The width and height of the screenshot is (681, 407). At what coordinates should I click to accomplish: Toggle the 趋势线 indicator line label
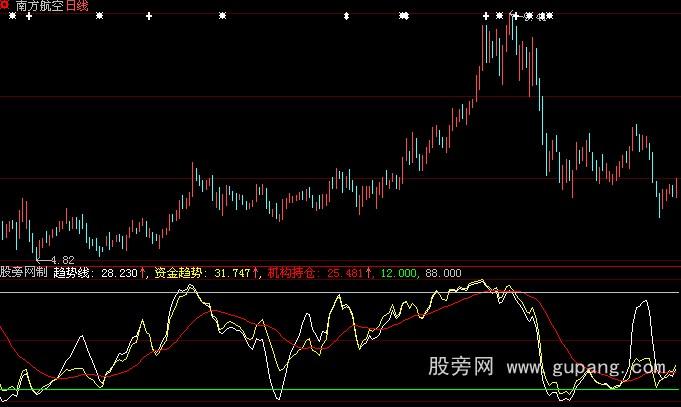pyautogui.click(x=72, y=271)
